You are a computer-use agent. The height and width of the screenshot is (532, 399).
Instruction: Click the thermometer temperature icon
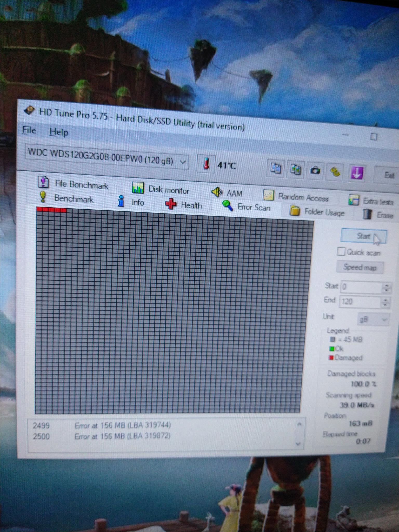pyautogui.click(x=206, y=164)
